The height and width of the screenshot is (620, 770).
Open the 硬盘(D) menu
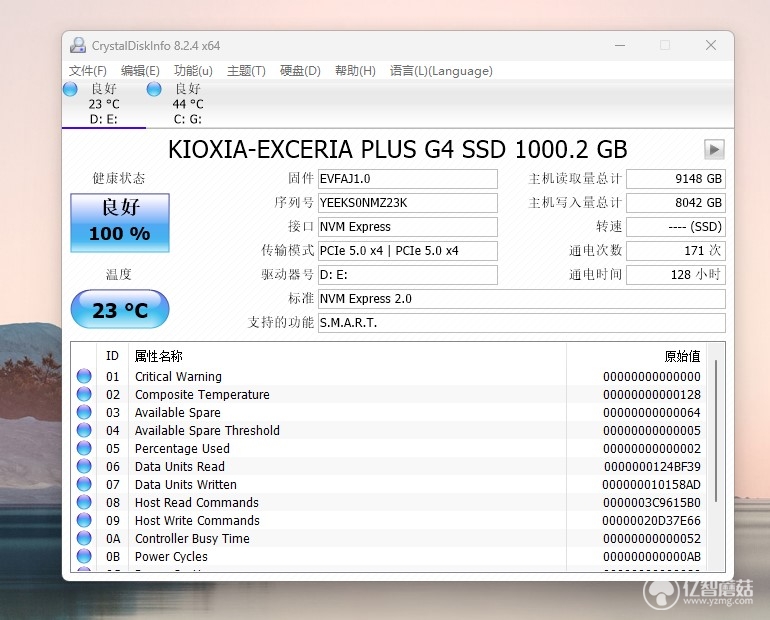[x=300, y=71]
